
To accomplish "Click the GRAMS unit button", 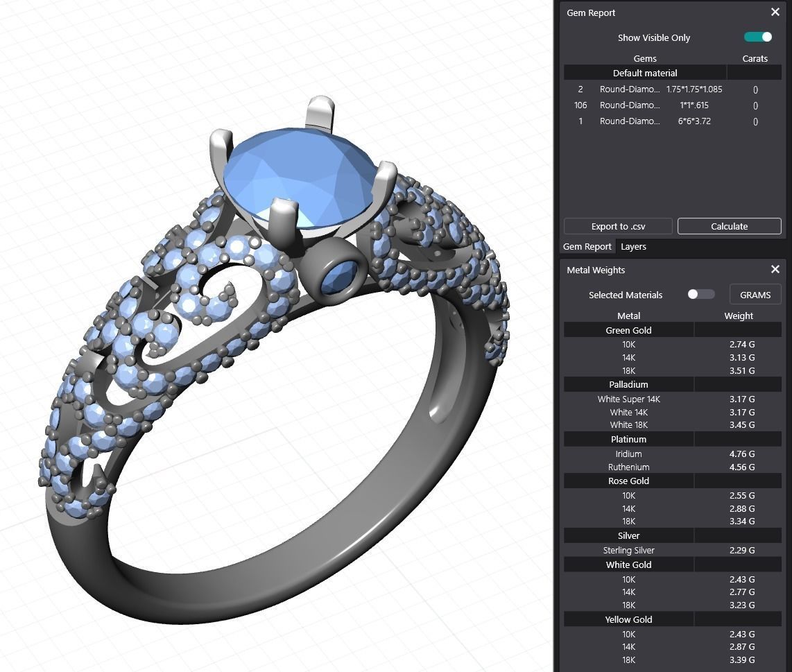I will click(755, 295).
